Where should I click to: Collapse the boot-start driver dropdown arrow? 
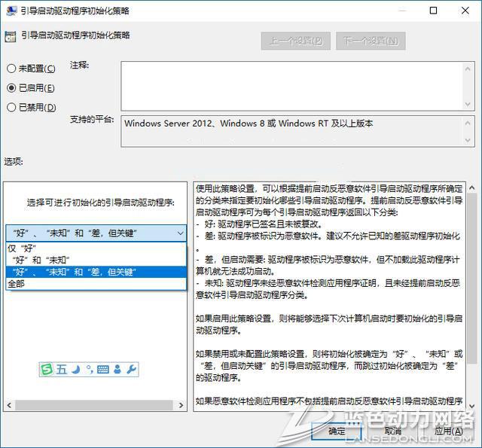click(178, 233)
